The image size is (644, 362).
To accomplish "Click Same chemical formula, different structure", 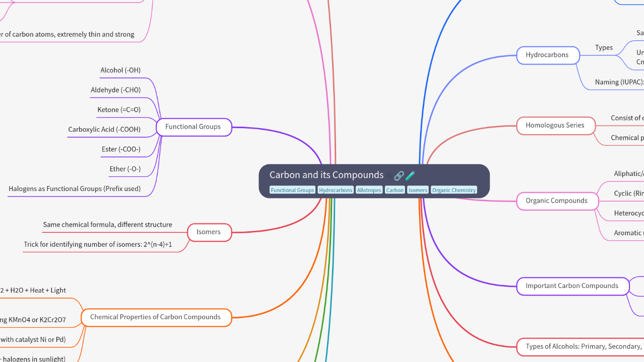I will coord(108,225).
